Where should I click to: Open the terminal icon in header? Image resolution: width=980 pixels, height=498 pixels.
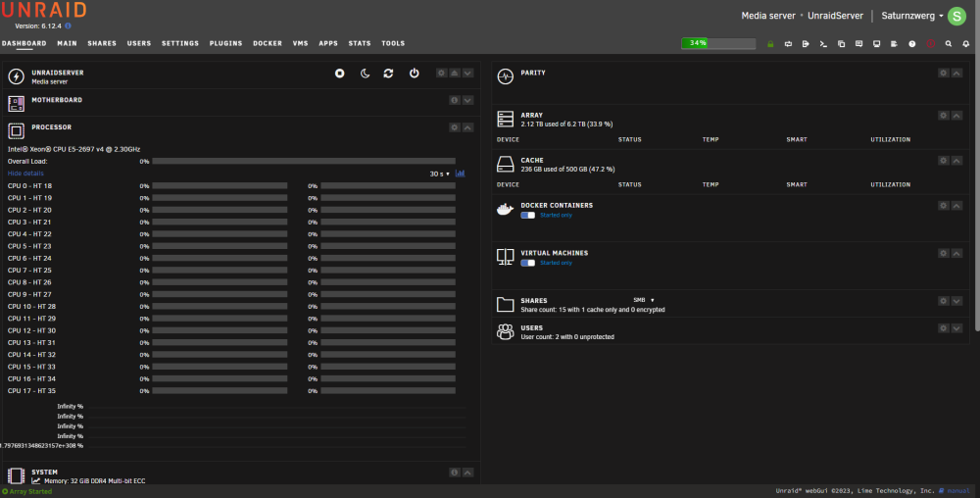point(823,44)
